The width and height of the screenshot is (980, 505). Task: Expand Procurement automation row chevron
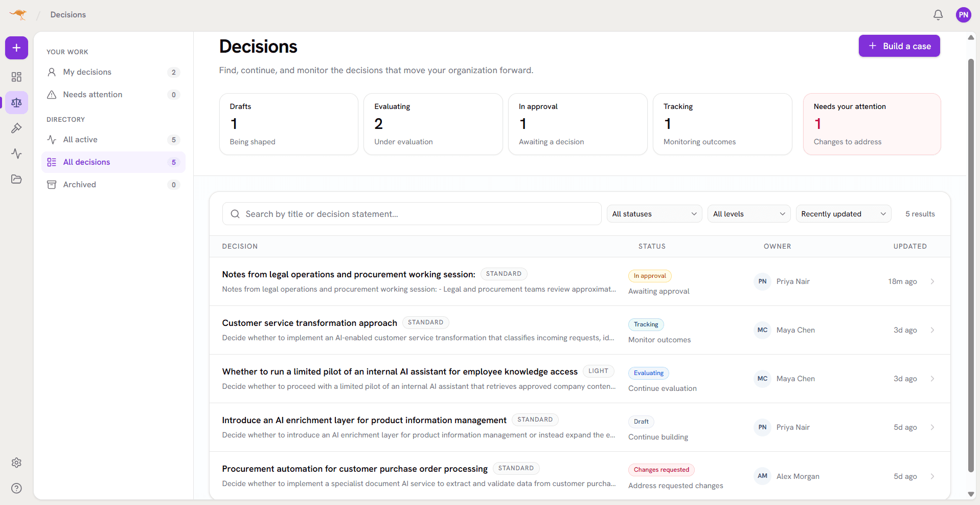click(x=932, y=476)
